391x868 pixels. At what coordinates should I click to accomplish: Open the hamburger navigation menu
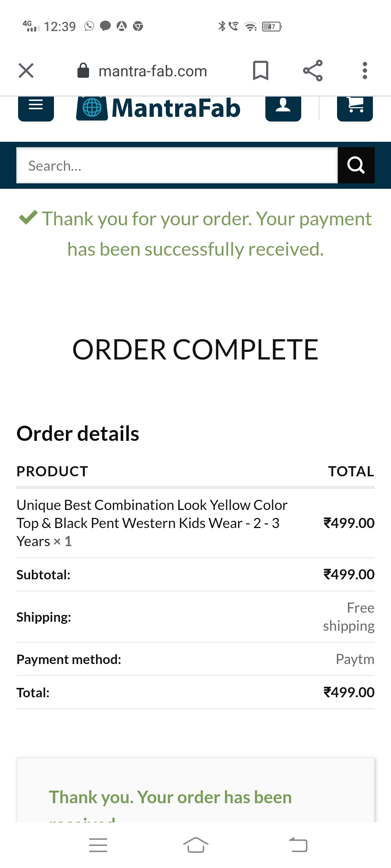click(x=36, y=107)
